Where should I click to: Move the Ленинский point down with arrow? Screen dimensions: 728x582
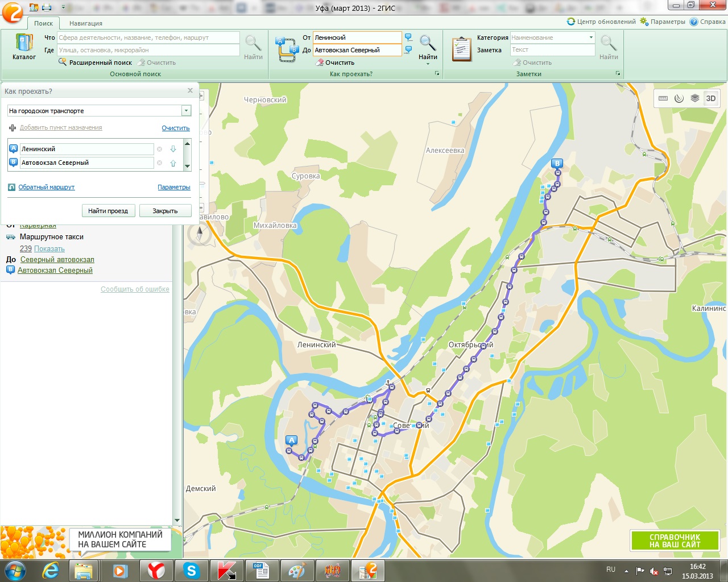point(173,149)
